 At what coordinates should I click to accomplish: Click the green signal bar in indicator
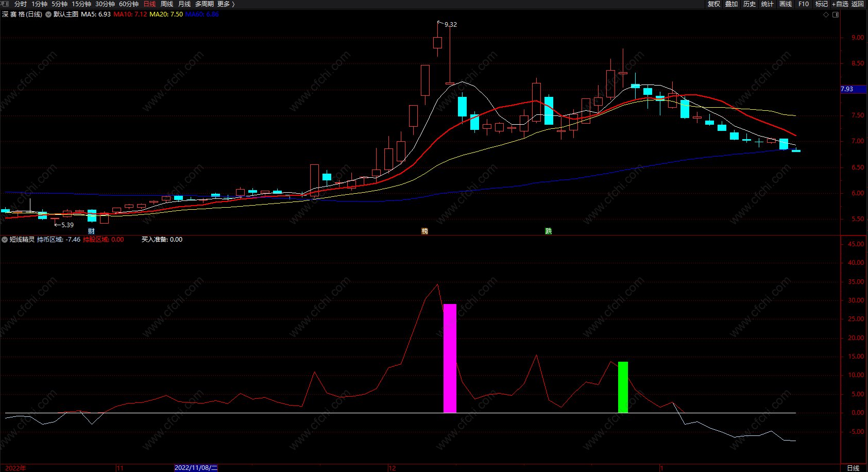coord(623,387)
